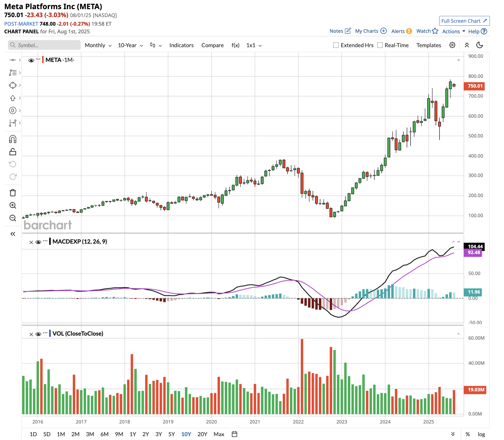The height and width of the screenshot is (440, 504).
Task: Expand the Actions dropdown menu
Action: click(x=454, y=31)
